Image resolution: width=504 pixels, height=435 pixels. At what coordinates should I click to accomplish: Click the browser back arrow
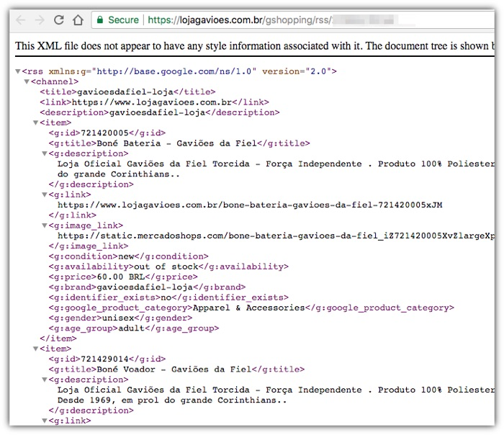[x=21, y=20]
